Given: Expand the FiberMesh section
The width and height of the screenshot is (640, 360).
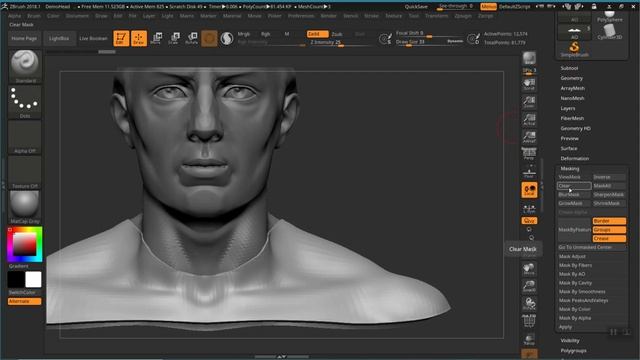Looking at the screenshot, I should [572, 118].
